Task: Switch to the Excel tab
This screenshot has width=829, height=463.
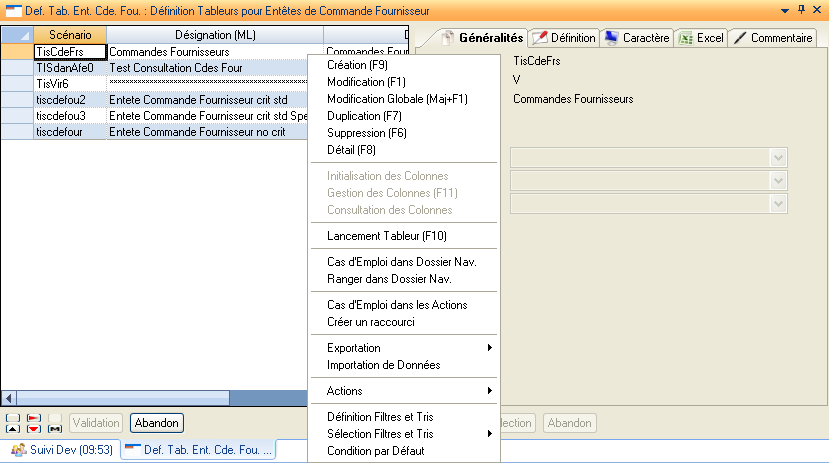Action: (x=700, y=38)
